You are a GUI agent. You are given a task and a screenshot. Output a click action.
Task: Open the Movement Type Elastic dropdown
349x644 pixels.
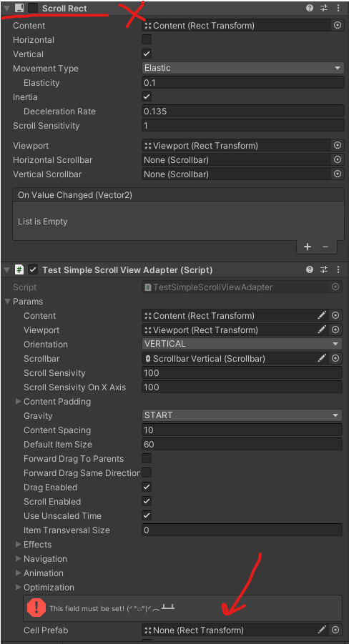(x=243, y=68)
